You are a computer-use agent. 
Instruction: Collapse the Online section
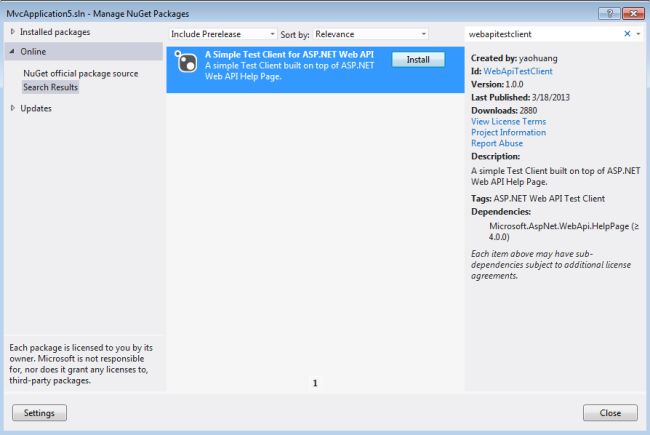click(12, 51)
